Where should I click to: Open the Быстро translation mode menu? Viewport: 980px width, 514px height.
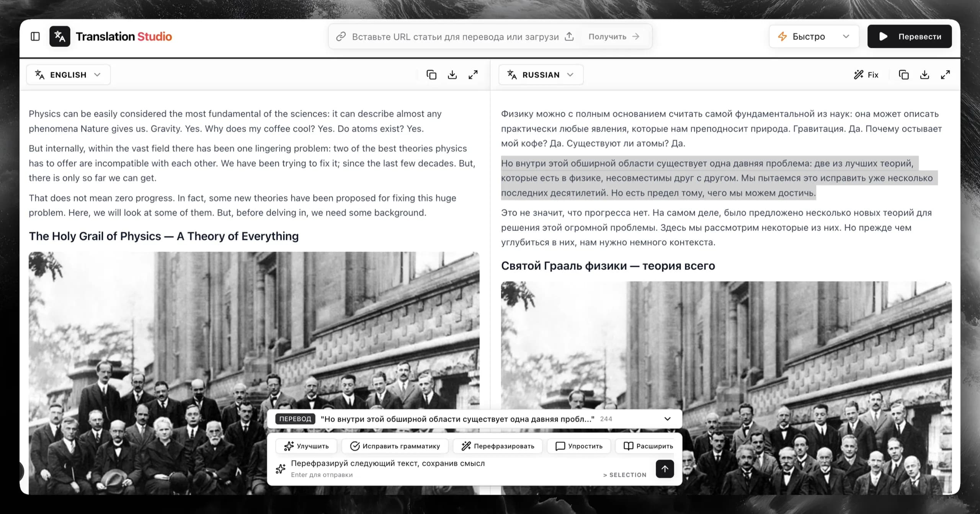[x=814, y=36]
